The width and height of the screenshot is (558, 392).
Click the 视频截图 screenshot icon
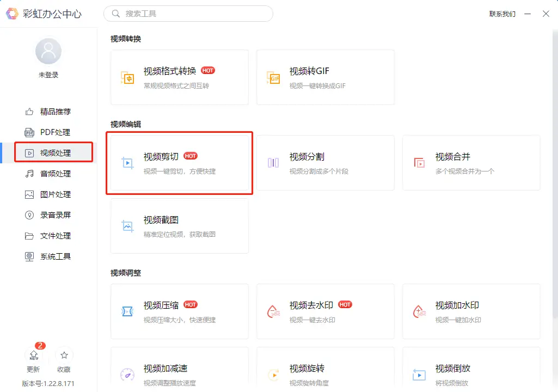coord(127,226)
